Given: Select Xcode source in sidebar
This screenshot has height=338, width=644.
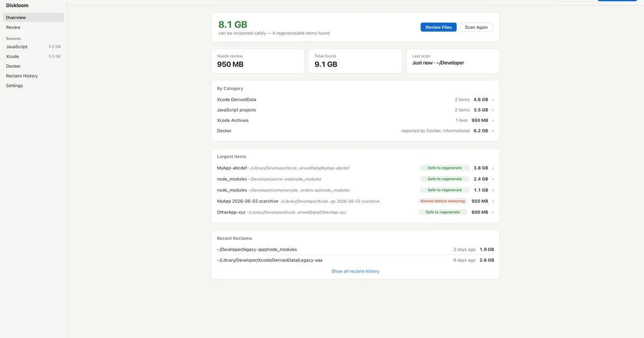Looking at the screenshot, I should click(x=33, y=56).
